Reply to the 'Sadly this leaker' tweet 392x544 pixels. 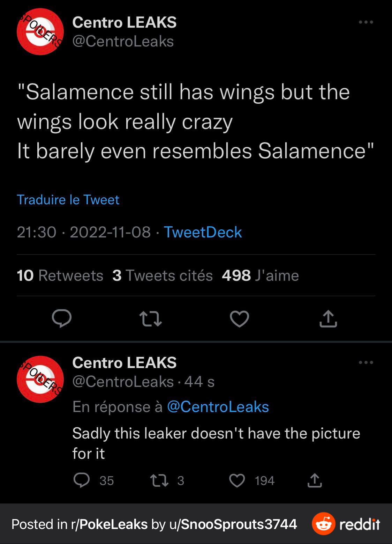[82, 480]
